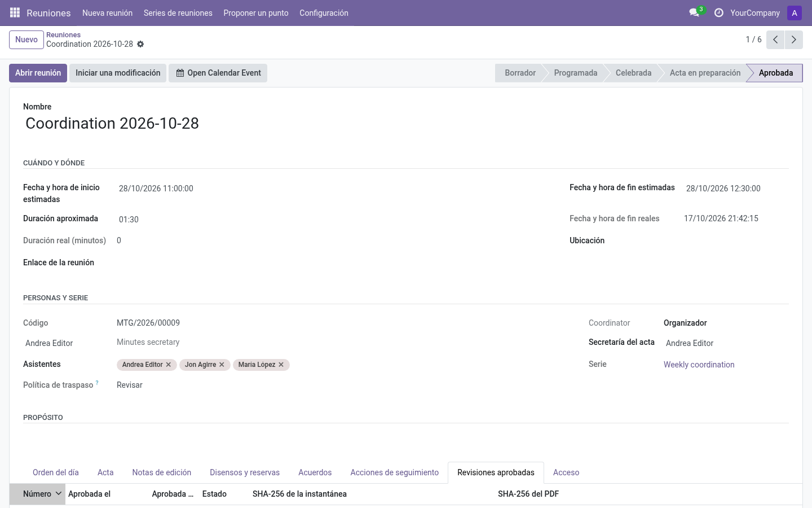This screenshot has width=812, height=508.
Task: Click Iniciar una modificación
Action: tap(118, 73)
